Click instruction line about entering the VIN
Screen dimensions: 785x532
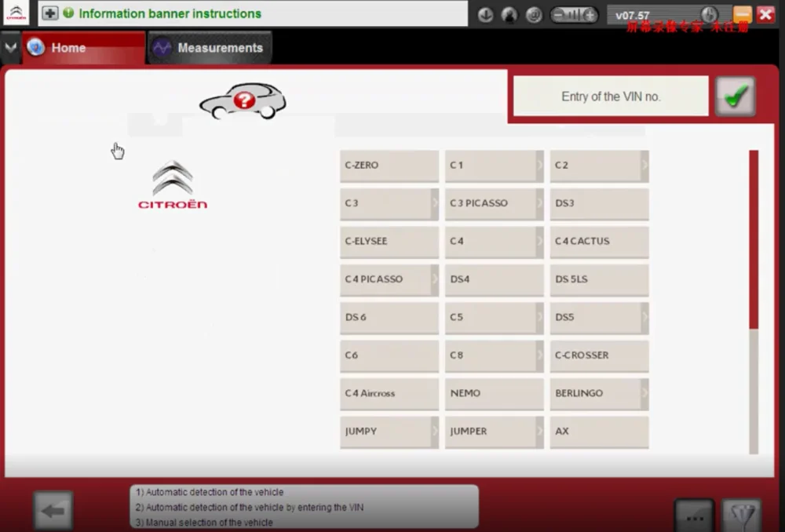point(250,508)
